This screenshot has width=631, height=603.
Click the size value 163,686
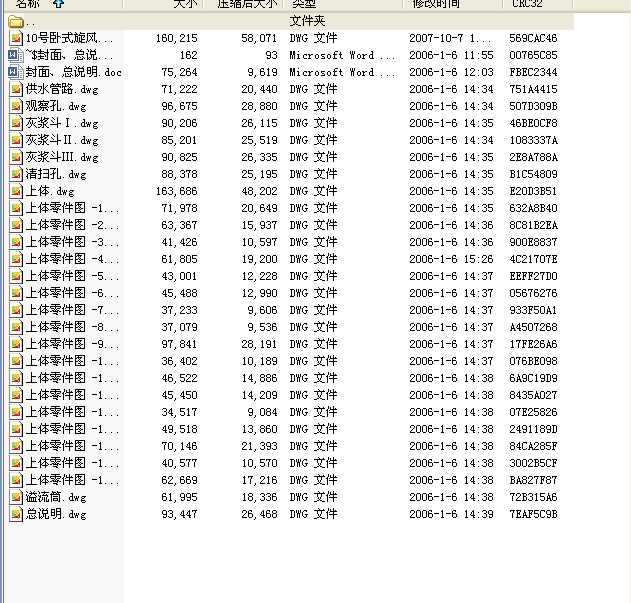[177, 191]
